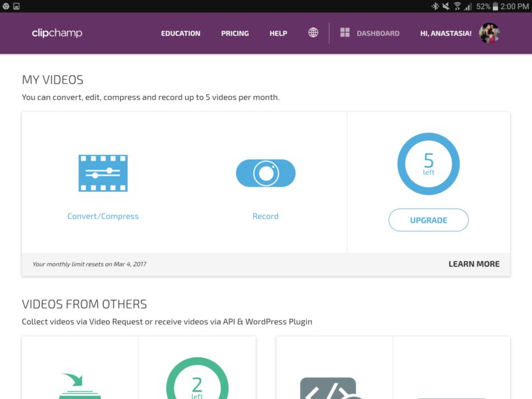Open the Convert/Compress filmstrip icon
The height and width of the screenshot is (399, 532).
click(x=103, y=173)
